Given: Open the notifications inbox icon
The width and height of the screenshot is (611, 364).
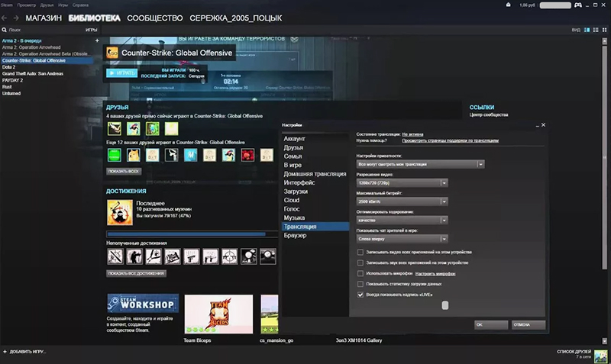Looking at the screenshot, I should [508, 5].
